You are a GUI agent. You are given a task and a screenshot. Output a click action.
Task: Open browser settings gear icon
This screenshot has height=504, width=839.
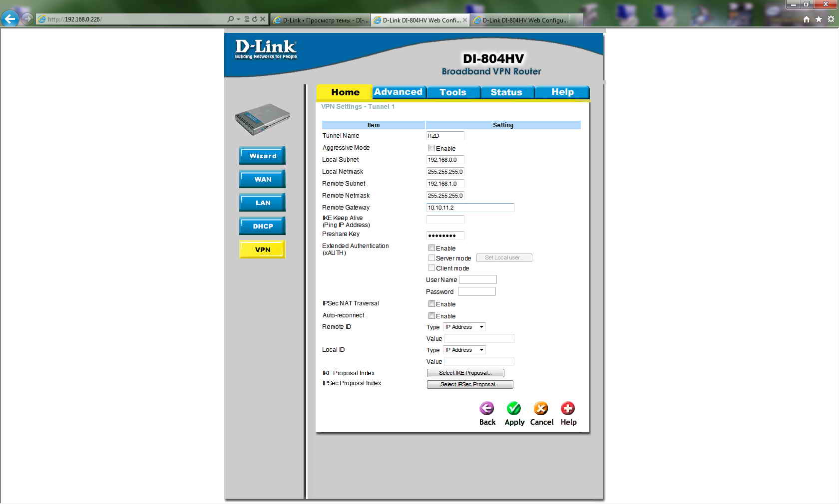coord(831,19)
